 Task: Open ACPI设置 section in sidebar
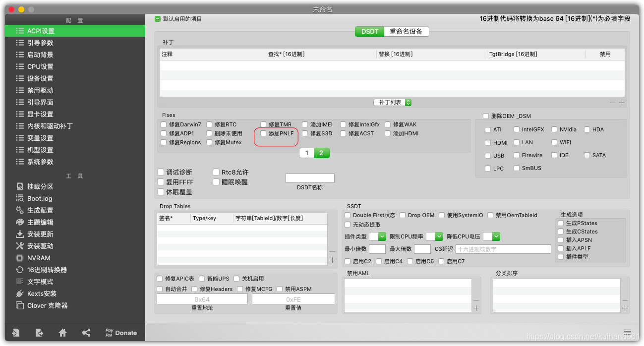coord(75,31)
